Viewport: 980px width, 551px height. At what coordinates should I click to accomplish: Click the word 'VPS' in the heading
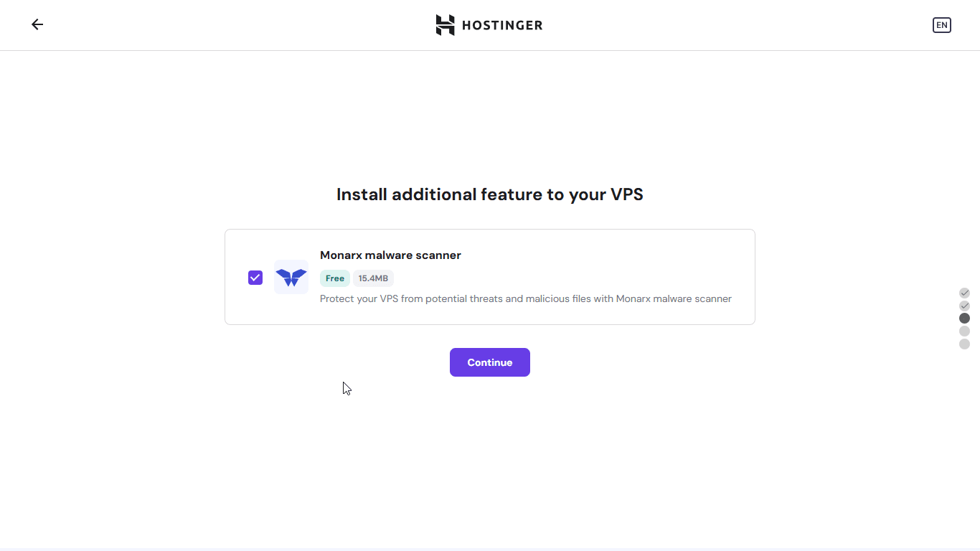click(x=626, y=194)
